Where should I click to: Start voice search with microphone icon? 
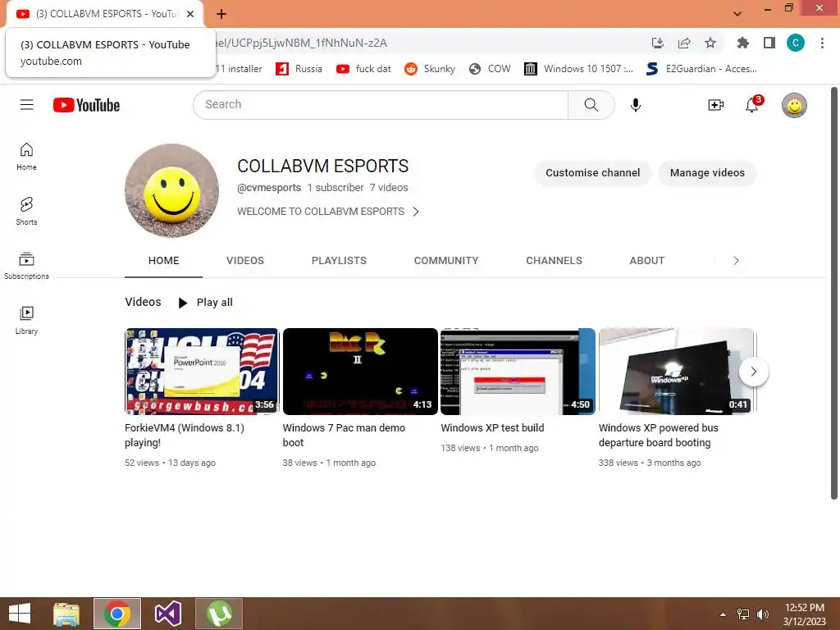636,105
